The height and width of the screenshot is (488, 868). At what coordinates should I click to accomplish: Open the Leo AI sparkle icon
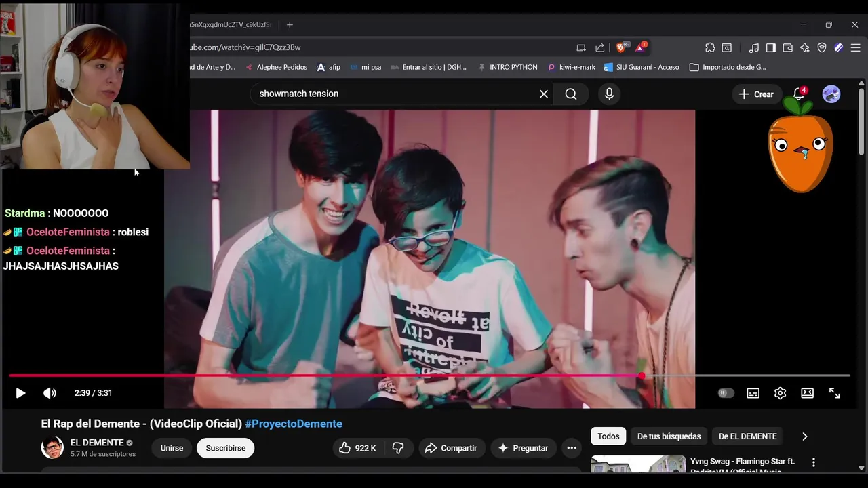click(x=805, y=47)
